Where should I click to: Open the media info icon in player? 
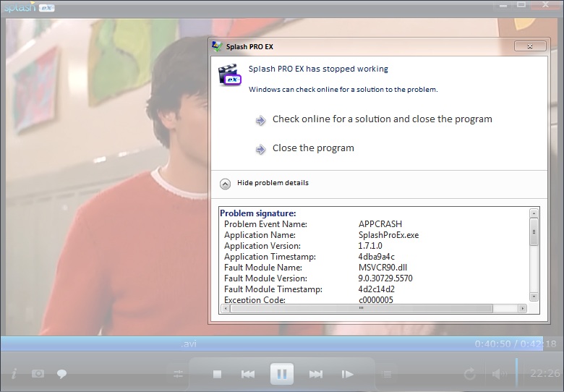coord(14,374)
